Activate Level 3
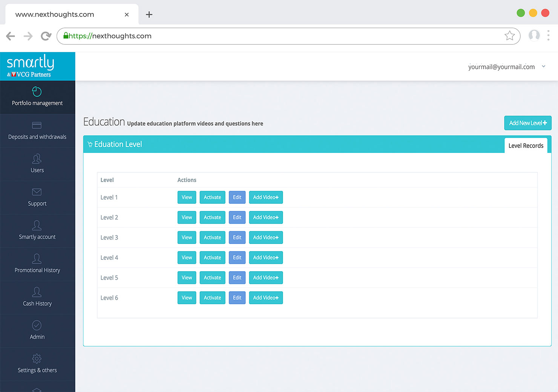The image size is (558, 392). (x=212, y=238)
